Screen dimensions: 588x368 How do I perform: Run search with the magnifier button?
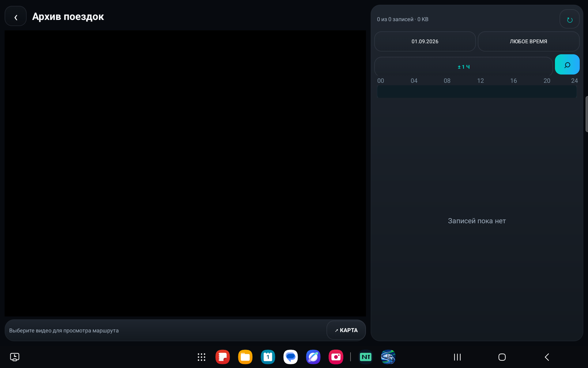tap(567, 65)
